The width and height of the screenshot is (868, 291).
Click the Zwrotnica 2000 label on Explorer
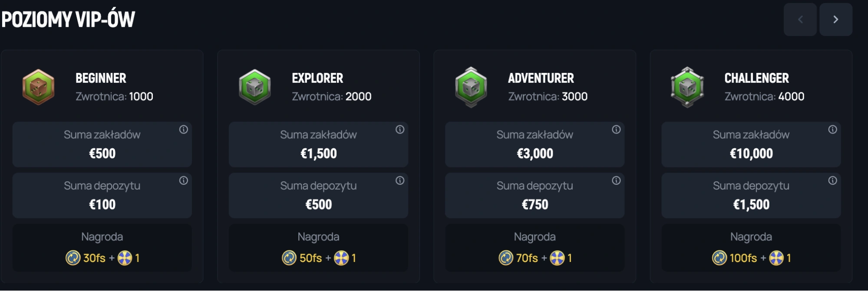[x=330, y=96]
